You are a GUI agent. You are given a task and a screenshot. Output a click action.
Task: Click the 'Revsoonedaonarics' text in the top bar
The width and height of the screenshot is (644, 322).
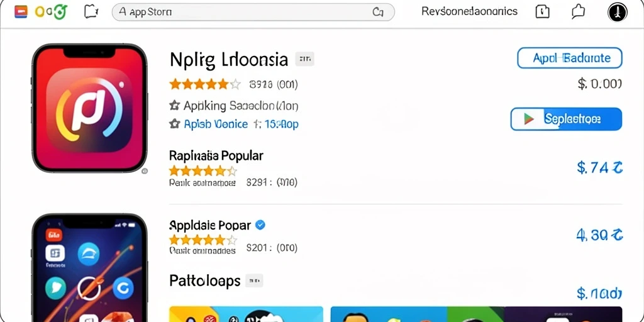pyautogui.click(x=469, y=11)
